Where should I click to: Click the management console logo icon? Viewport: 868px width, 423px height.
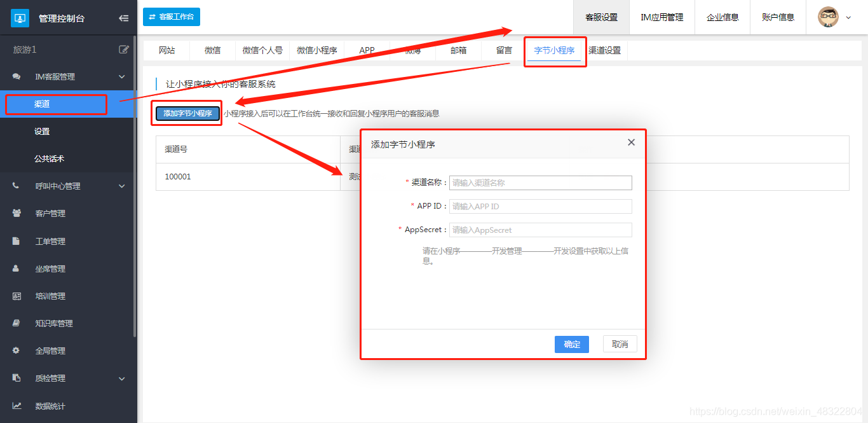click(20, 18)
